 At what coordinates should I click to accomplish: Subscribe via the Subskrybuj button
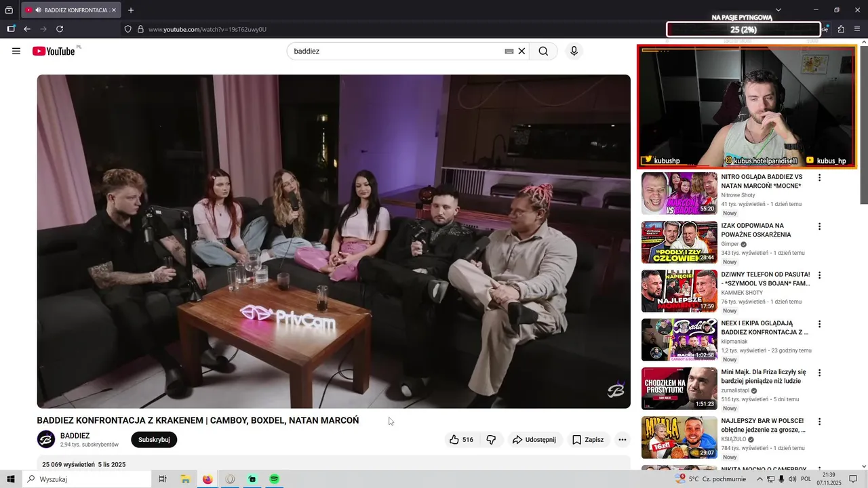[154, 440]
